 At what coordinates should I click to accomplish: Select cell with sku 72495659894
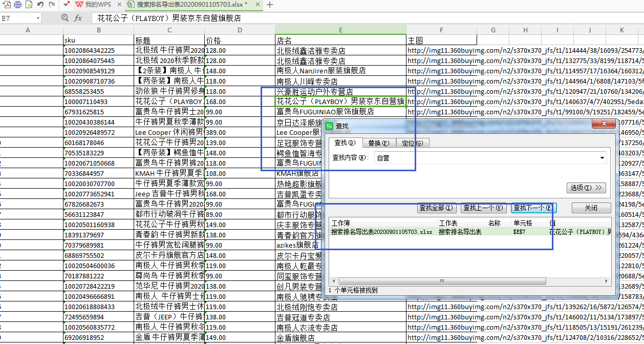coord(98,317)
